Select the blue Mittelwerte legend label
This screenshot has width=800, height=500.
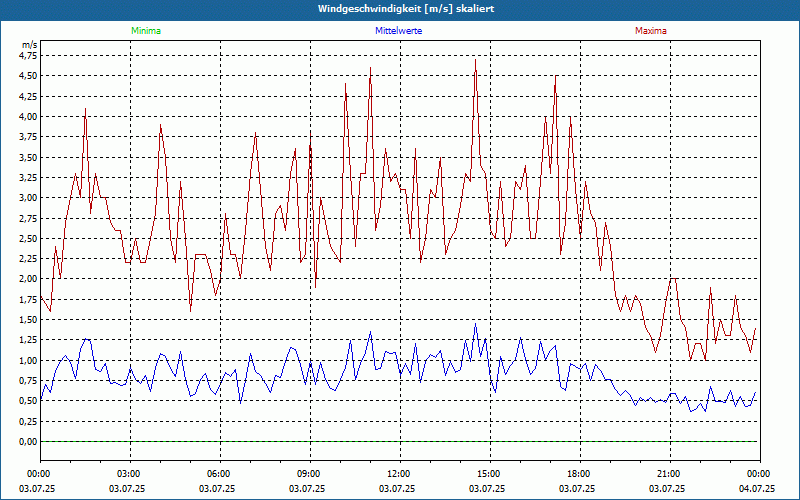(398, 31)
